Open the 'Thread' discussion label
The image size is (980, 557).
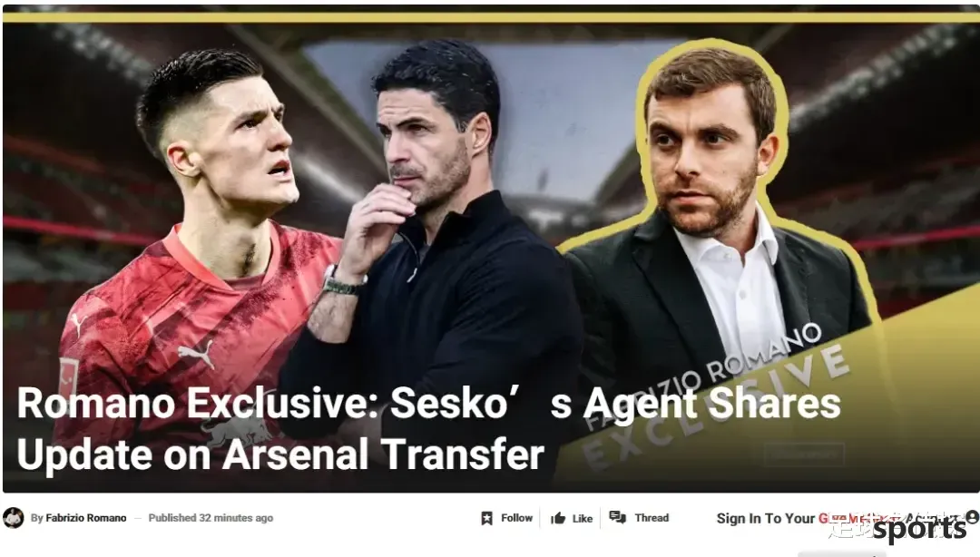point(652,518)
